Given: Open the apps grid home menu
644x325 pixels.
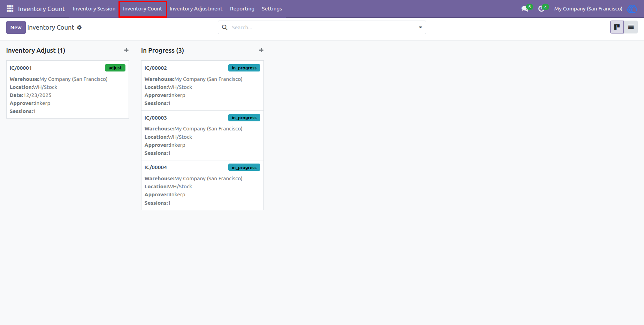Looking at the screenshot, I should pyautogui.click(x=10, y=8).
